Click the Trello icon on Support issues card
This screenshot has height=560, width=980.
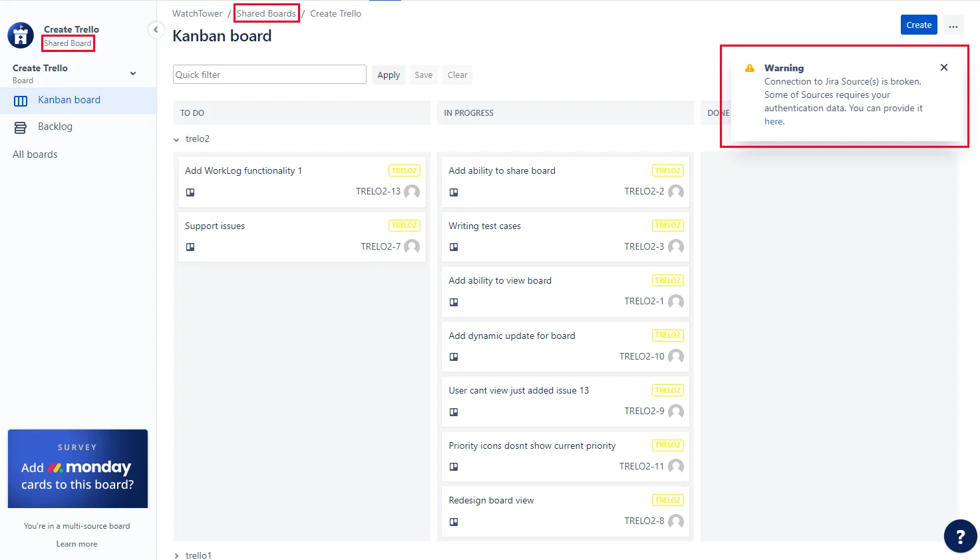click(x=190, y=247)
